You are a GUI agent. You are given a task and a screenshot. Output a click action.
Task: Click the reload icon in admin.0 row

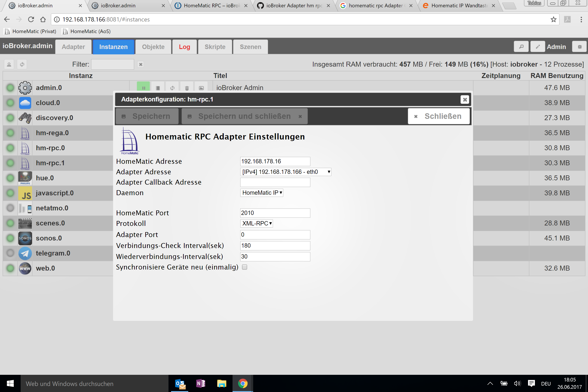pyautogui.click(x=172, y=88)
